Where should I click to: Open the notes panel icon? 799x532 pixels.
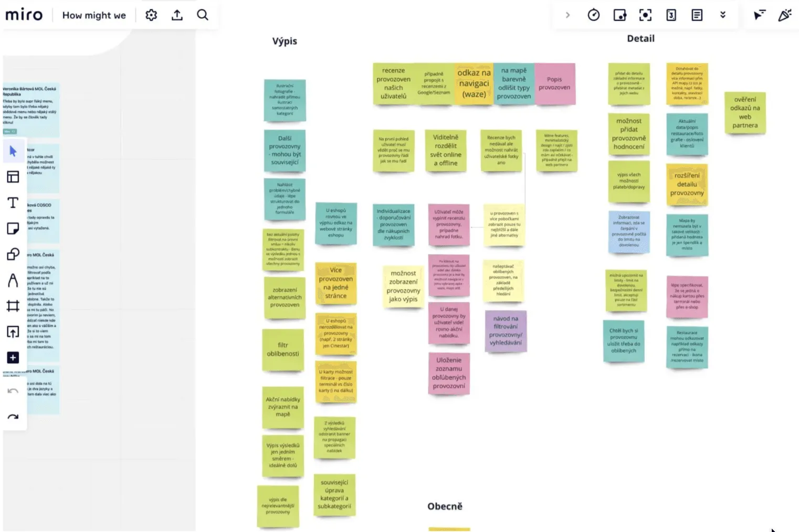click(x=697, y=15)
